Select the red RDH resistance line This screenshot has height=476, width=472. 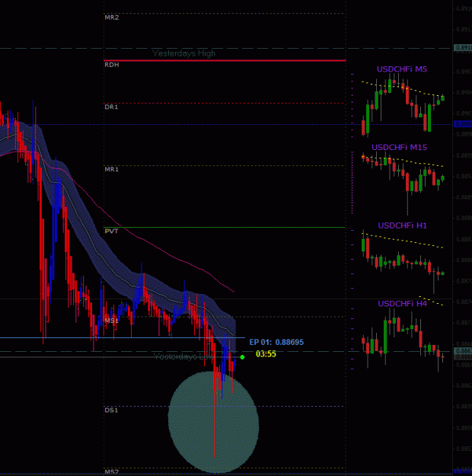point(225,60)
